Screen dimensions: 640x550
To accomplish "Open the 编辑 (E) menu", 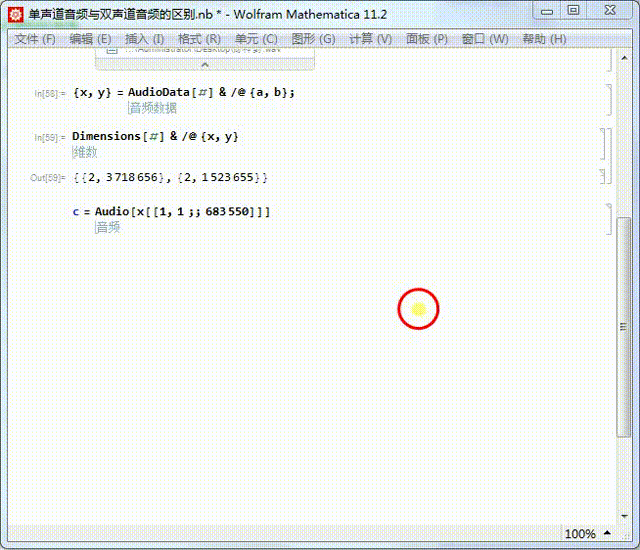I will click(x=90, y=39).
